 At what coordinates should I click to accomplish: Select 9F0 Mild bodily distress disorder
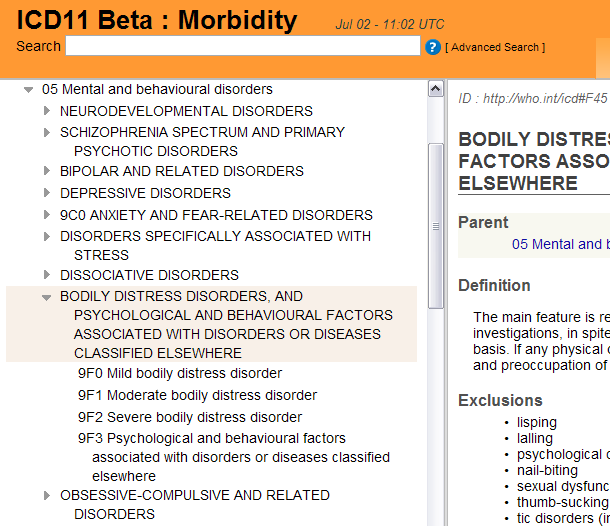click(x=180, y=374)
